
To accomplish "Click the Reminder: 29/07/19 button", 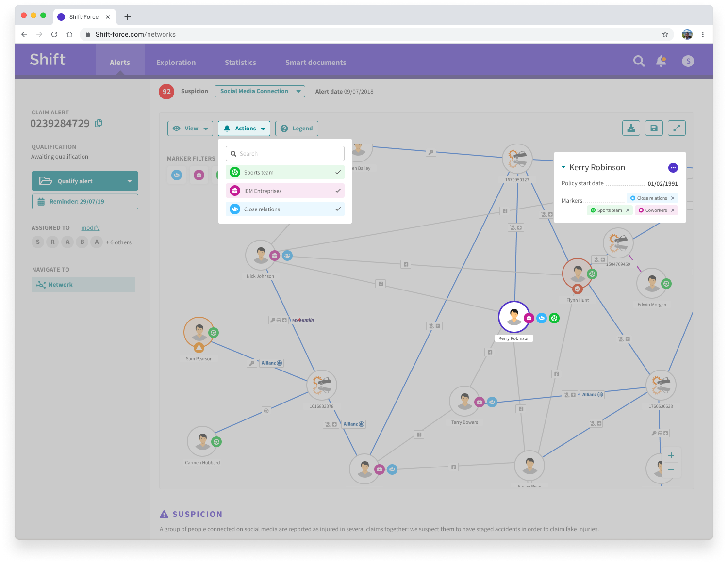I will pyautogui.click(x=85, y=202).
